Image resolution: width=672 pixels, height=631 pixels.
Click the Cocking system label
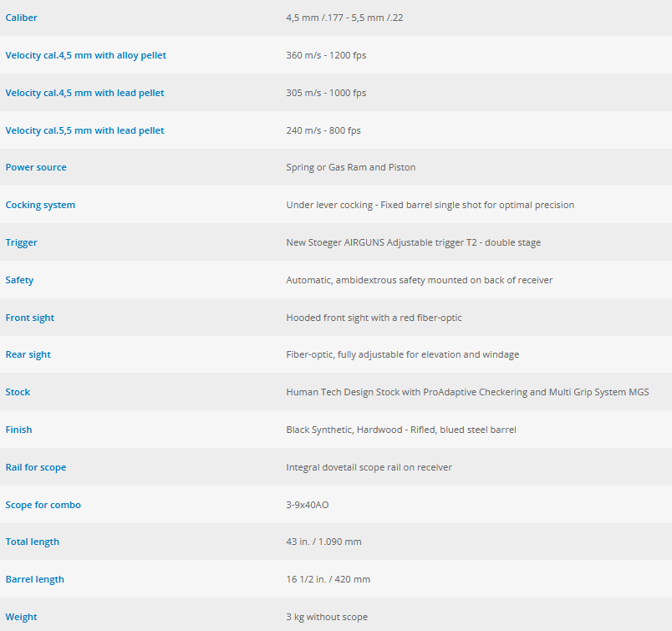pyautogui.click(x=40, y=205)
